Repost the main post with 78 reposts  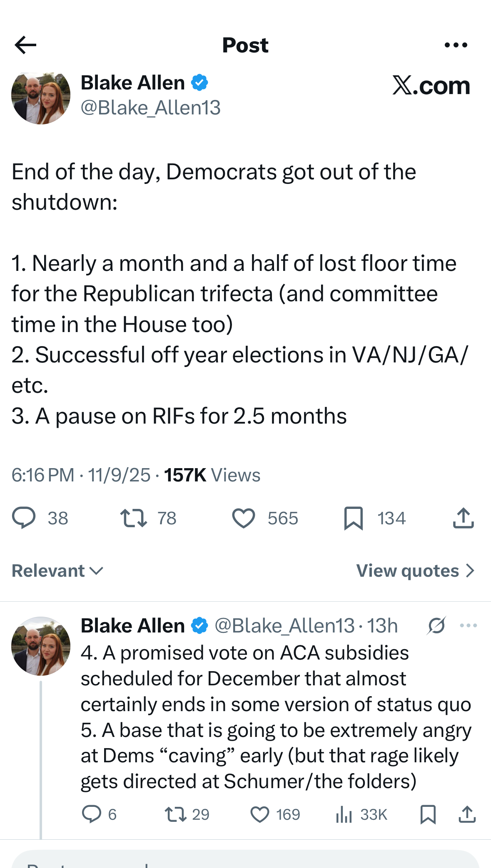[134, 518]
